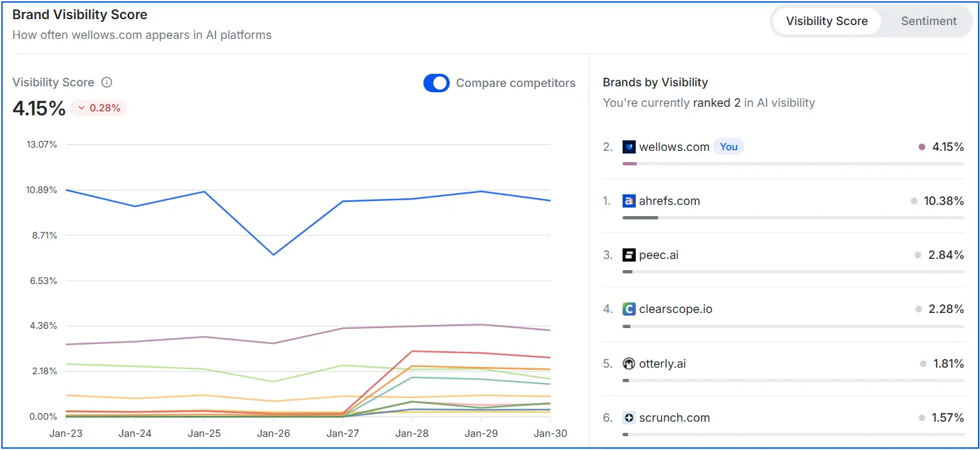Disable the Compare competitors toggle

point(436,83)
